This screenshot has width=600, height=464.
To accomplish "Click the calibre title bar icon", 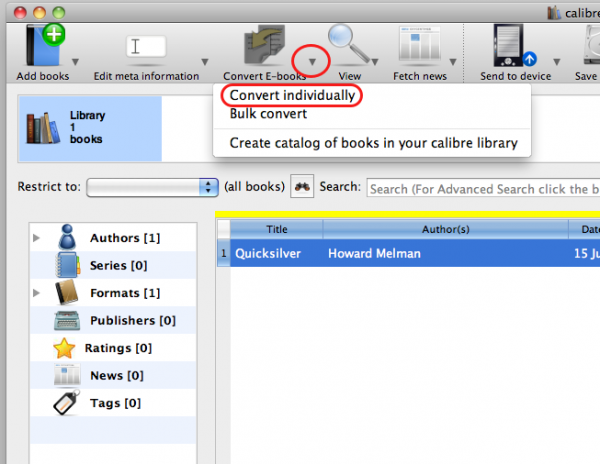I will 554,13.
